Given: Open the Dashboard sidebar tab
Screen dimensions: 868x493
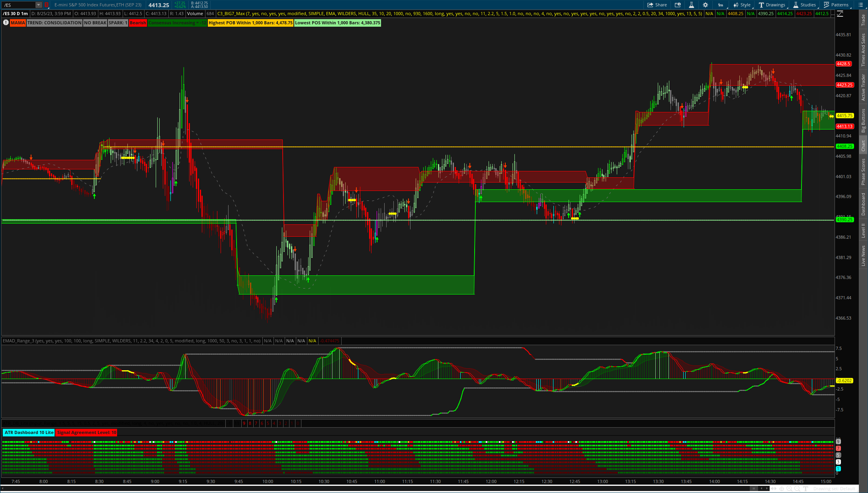Looking at the screenshot, I should (x=863, y=204).
